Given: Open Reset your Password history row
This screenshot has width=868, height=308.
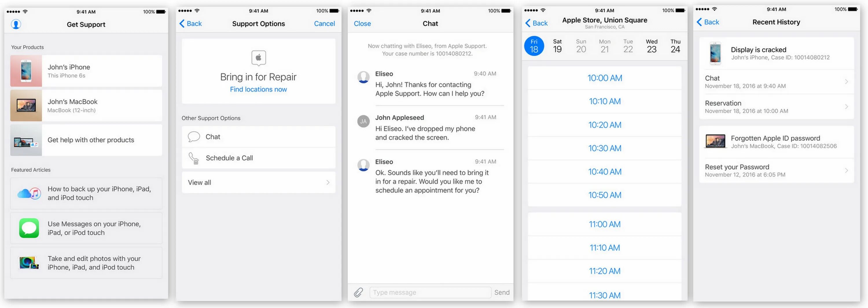Looking at the screenshot, I should (776, 170).
